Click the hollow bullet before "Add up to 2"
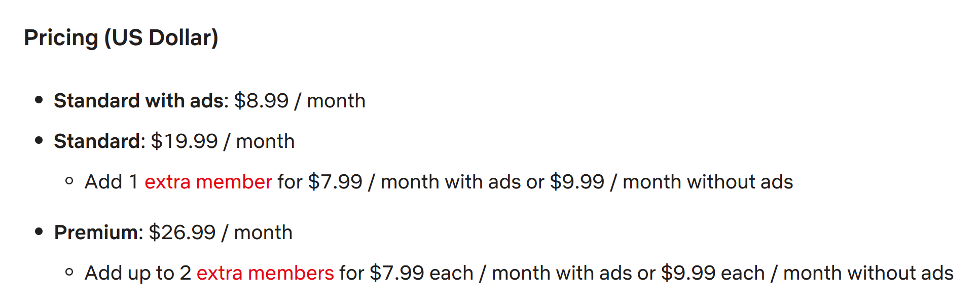 pyautogui.click(x=69, y=272)
